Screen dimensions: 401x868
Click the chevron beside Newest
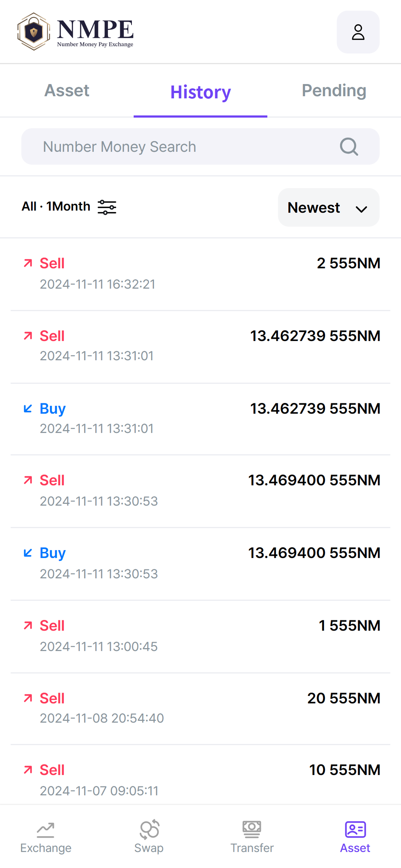pos(361,209)
